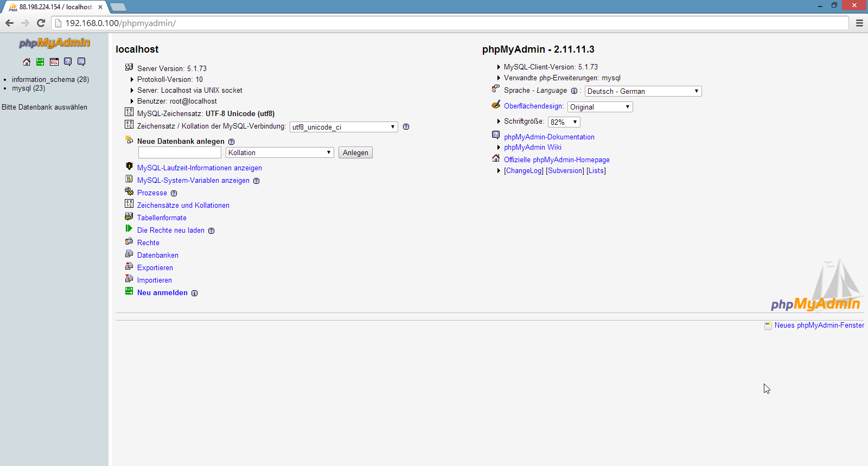This screenshot has height=466, width=868.
Task: Click the icon beside MySQL-Laufzeit-Informationen anzeigen
Action: tap(129, 167)
